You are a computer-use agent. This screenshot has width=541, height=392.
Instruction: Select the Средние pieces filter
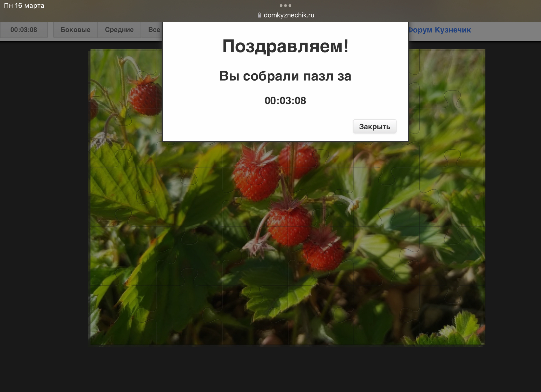(x=119, y=30)
